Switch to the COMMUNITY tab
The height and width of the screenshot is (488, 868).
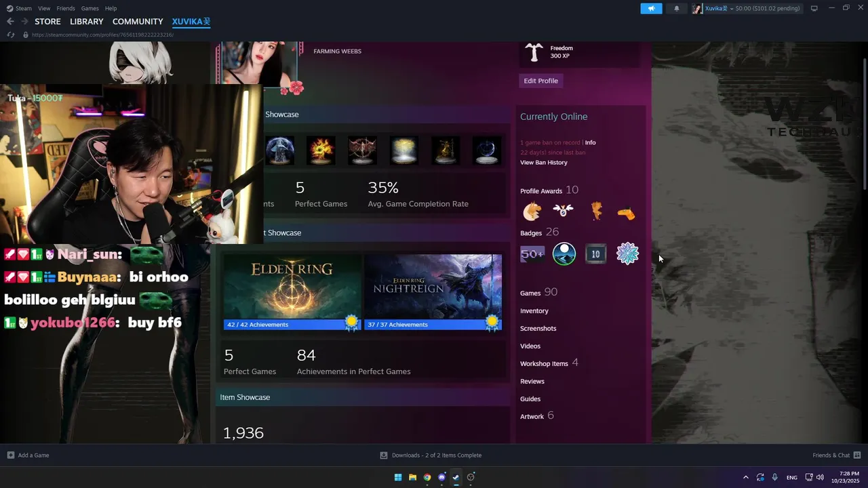click(x=138, y=22)
